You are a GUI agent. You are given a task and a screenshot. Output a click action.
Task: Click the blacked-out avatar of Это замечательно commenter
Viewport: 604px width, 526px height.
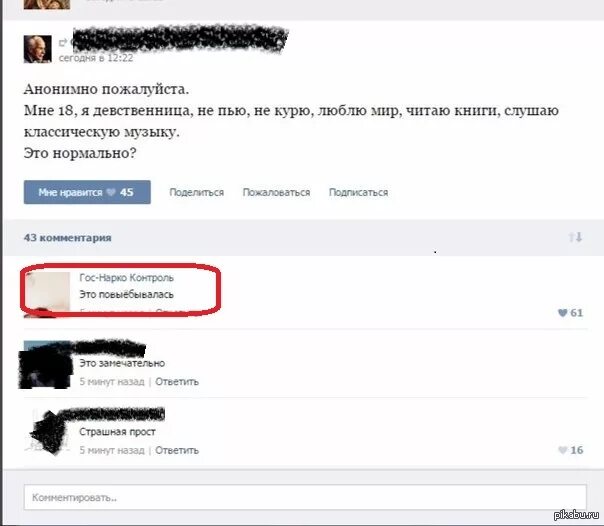(45, 365)
